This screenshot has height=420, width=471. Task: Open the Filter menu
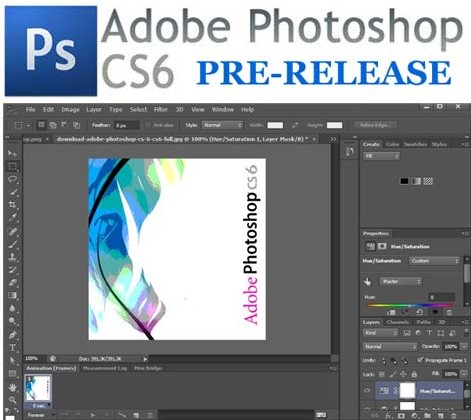(161, 109)
